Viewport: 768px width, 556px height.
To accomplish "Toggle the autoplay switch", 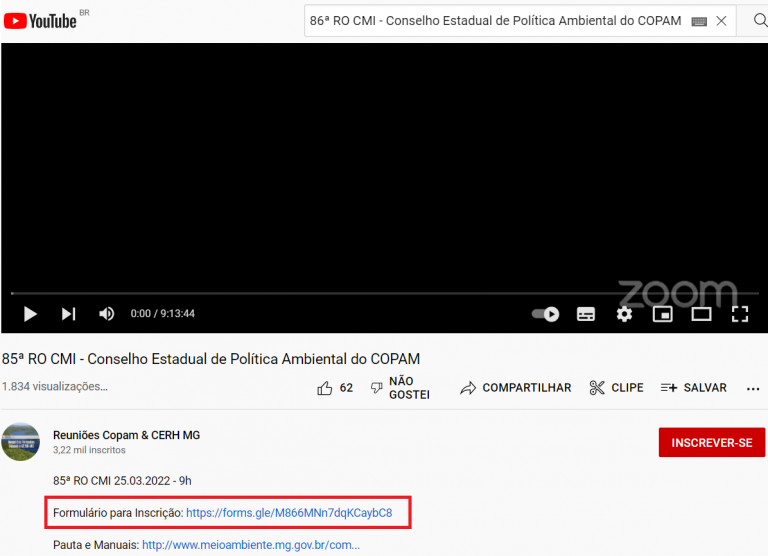I will pyautogui.click(x=545, y=314).
